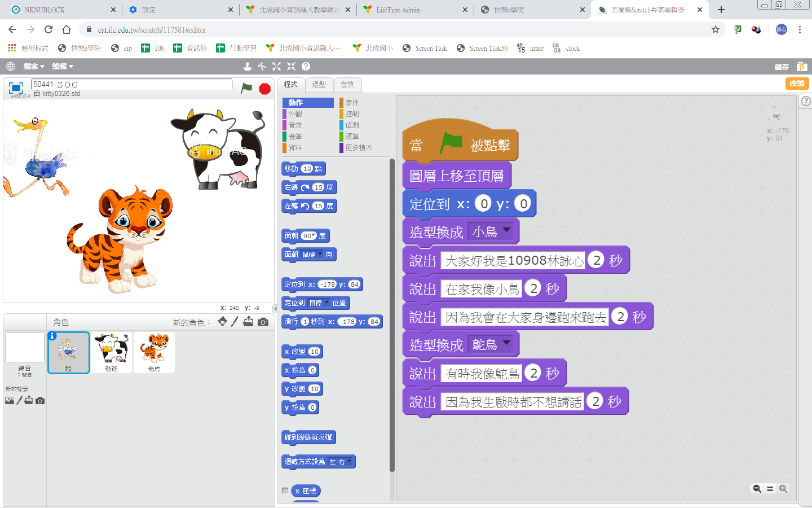Open direction dropdown on 面朝 90 block
Screen dimensions: 812x508
(314, 236)
